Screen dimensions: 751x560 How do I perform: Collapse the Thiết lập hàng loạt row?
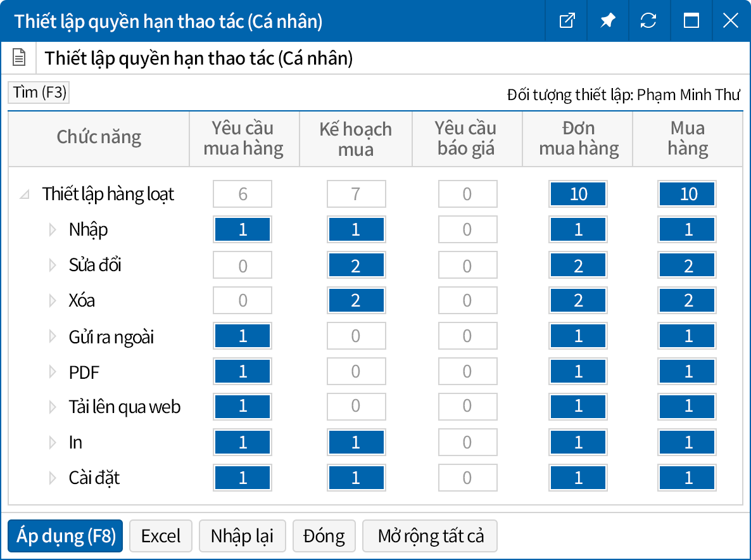pyautogui.click(x=25, y=194)
